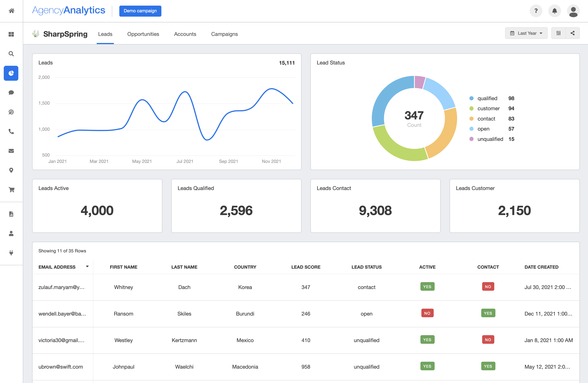The height and width of the screenshot is (383, 588).
Task: Click the unqualified legend color dot
Action: coord(471,139)
